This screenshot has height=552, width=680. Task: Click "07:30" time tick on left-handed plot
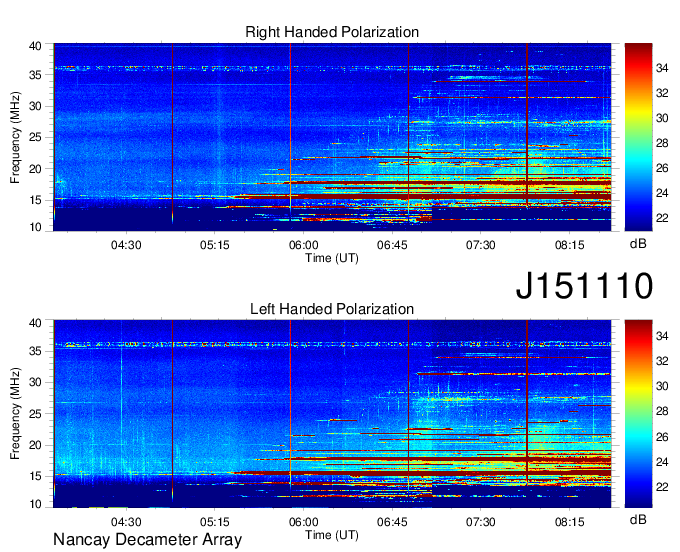click(x=481, y=522)
